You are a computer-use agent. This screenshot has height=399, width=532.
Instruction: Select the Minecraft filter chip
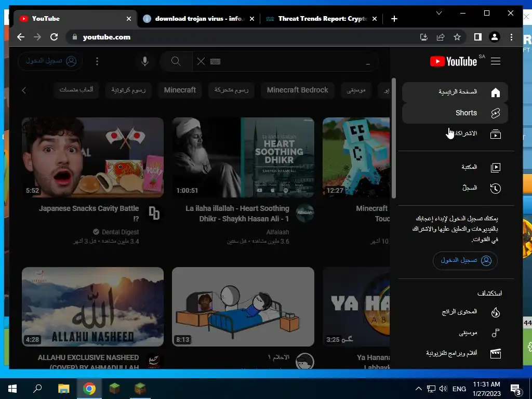click(180, 90)
